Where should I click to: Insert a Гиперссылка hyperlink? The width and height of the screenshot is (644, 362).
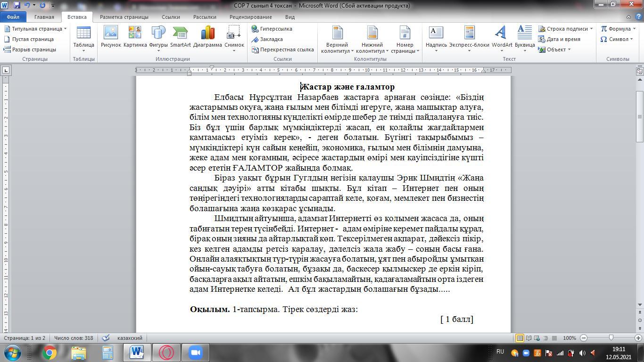272,29
